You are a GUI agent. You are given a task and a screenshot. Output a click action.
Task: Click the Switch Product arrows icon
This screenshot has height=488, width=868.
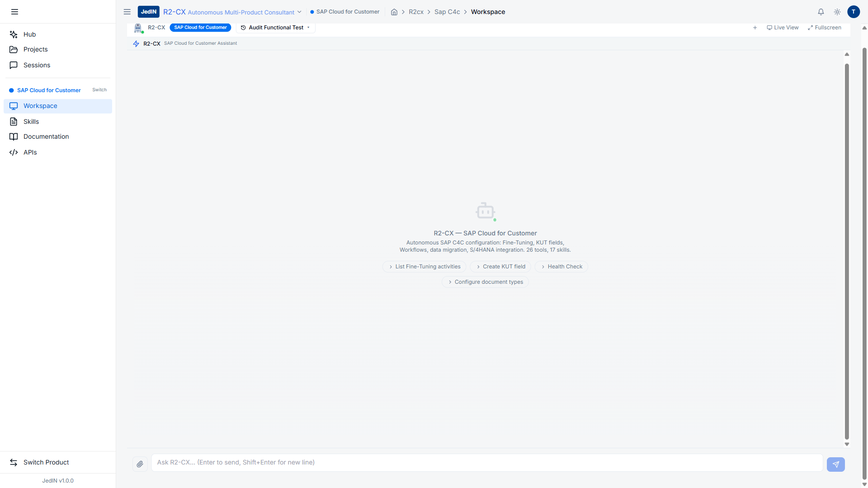coord(14,462)
